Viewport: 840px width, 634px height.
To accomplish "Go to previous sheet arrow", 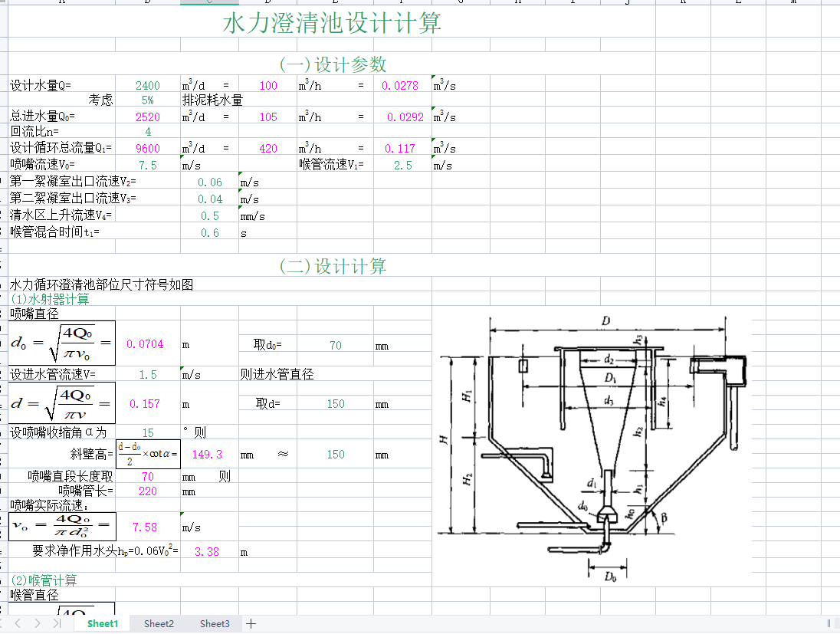I will click(x=18, y=623).
